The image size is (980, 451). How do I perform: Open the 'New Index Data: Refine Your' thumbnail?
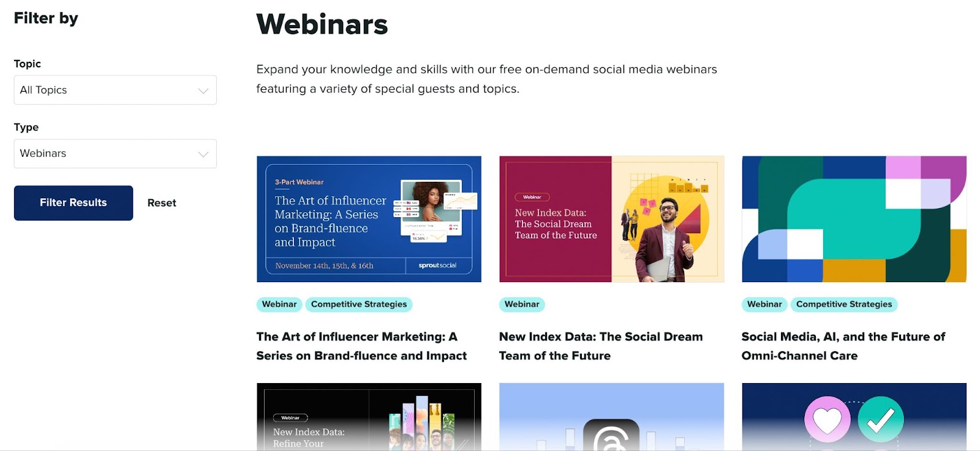(x=369, y=417)
